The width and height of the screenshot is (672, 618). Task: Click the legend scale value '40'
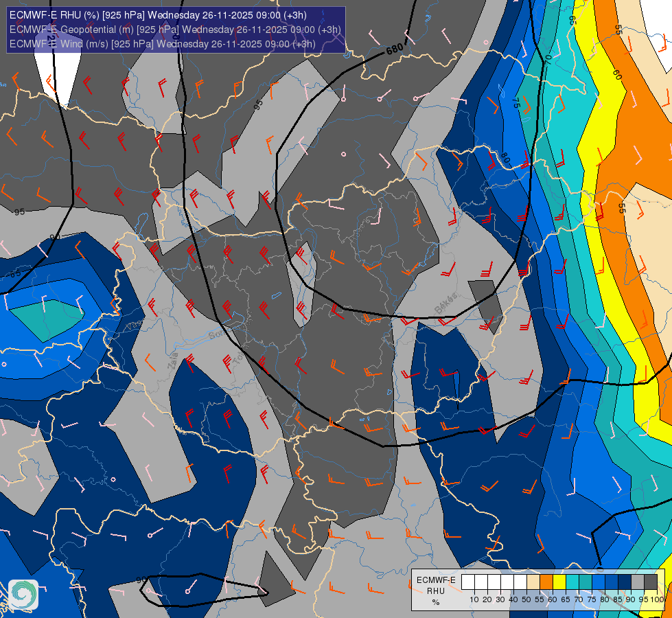click(x=513, y=599)
